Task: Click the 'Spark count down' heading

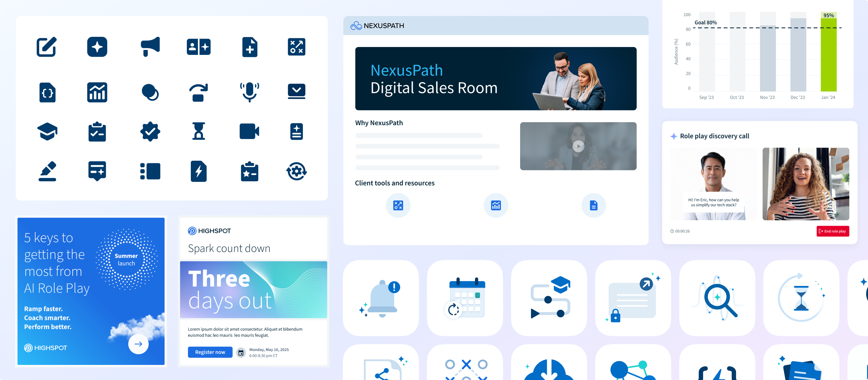Action: click(x=229, y=249)
